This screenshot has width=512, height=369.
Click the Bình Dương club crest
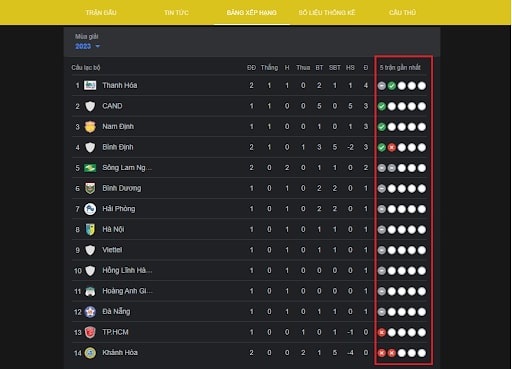[90, 188]
